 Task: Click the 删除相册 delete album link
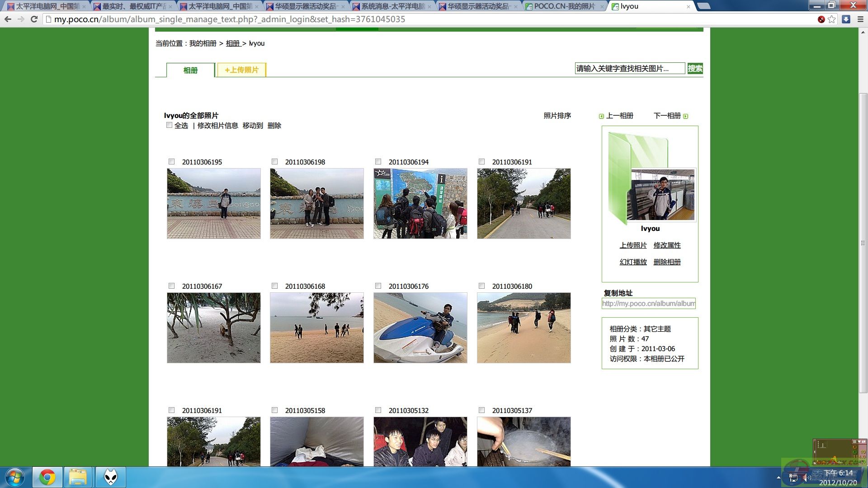667,262
